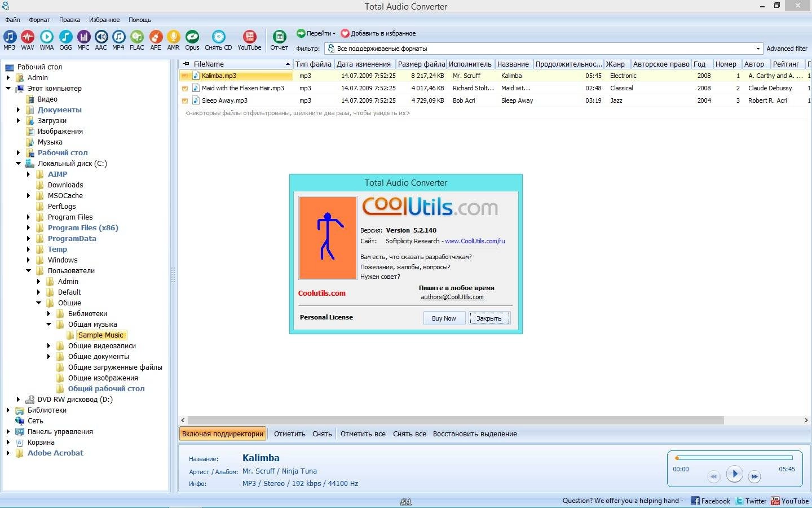Choose AMR format icon

173,40
